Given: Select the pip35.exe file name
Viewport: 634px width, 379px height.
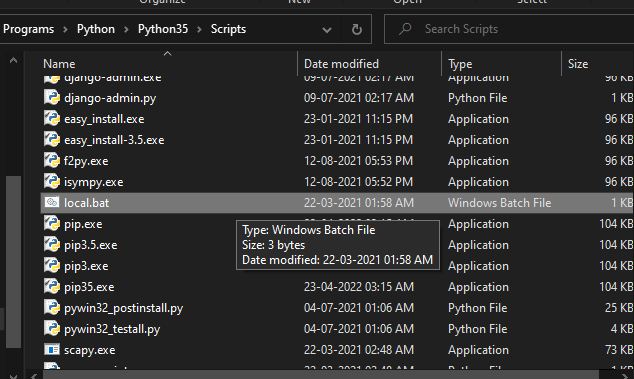Looking at the screenshot, I should point(89,288).
